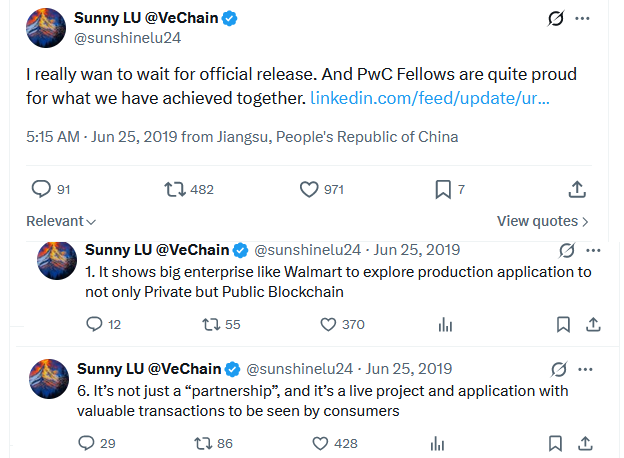View analytics of the Walmart reply tweet
The height and width of the screenshot is (458, 624).
pos(445,325)
